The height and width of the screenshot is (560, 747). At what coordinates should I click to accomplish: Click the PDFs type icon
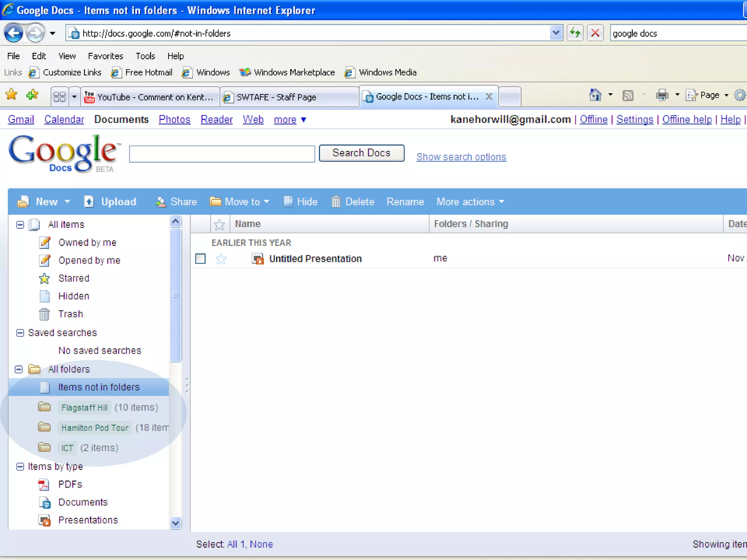(x=44, y=485)
